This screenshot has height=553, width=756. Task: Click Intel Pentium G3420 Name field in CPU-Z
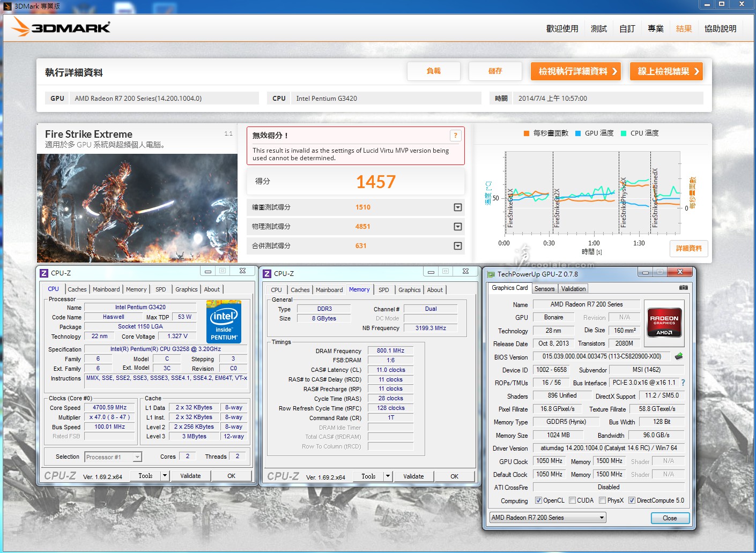tap(140, 308)
